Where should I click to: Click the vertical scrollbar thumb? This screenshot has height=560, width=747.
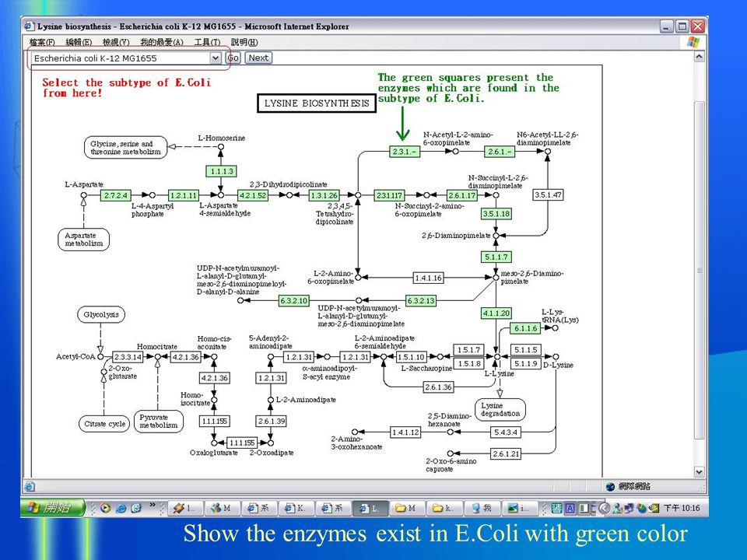(699, 270)
